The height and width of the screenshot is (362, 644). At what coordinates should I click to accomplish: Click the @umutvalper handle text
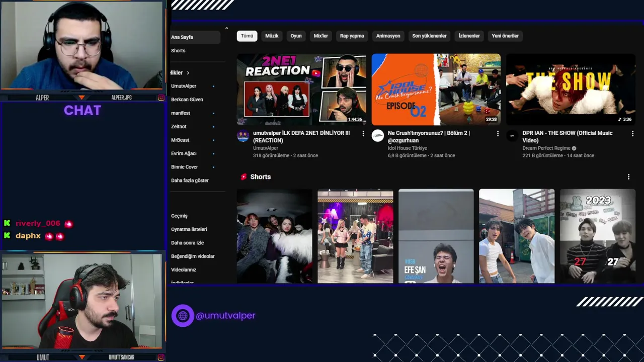(x=225, y=316)
